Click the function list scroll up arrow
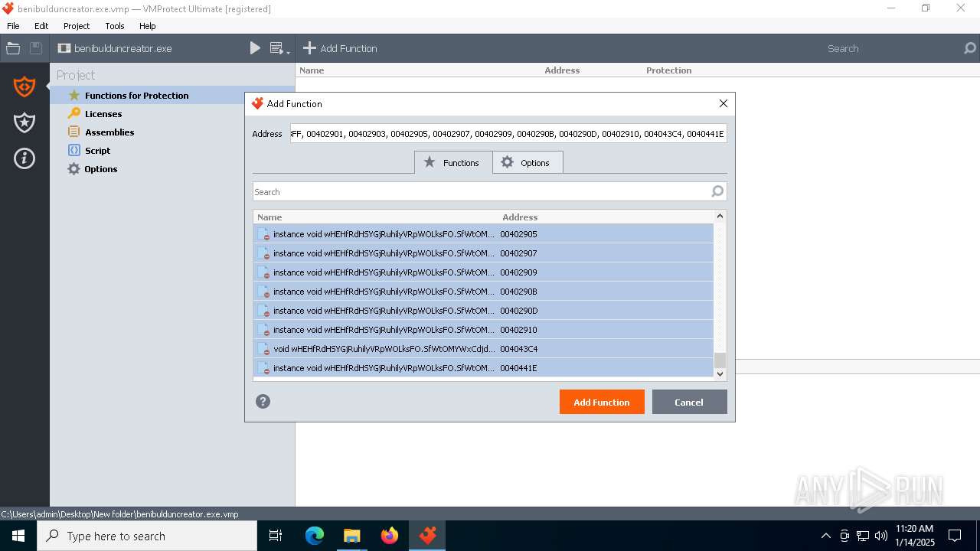Image resolution: width=980 pixels, height=551 pixels. click(720, 217)
